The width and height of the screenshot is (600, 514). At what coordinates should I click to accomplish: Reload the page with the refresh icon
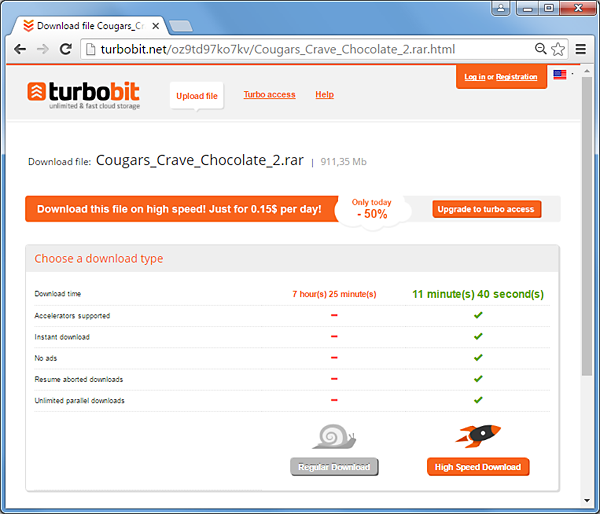click(66, 49)
